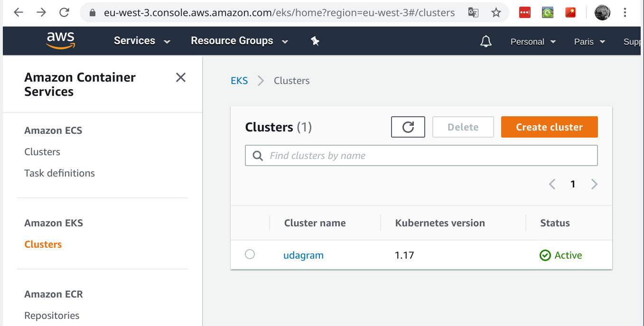The width and height of the screenshot is (644, 326).
Task: Expand the Services dropdown menu
Action: 142,41
